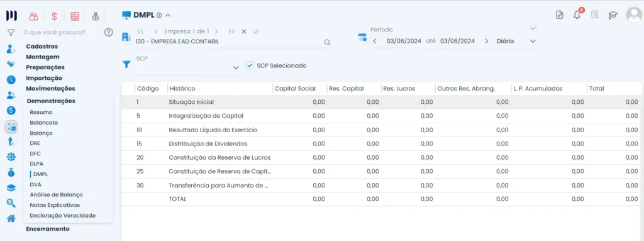
Task: Click the funnel filter icon beside search
Action: pos(11,32)
